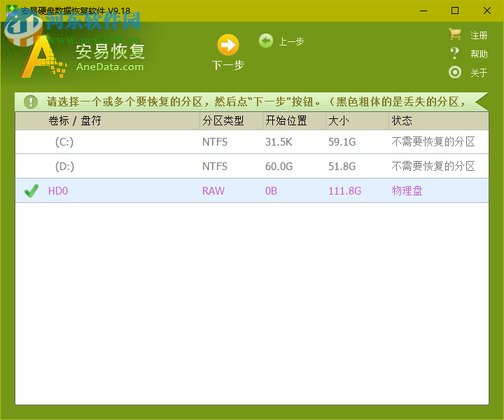Click the green back arrow icon

(x=266, y=41)
